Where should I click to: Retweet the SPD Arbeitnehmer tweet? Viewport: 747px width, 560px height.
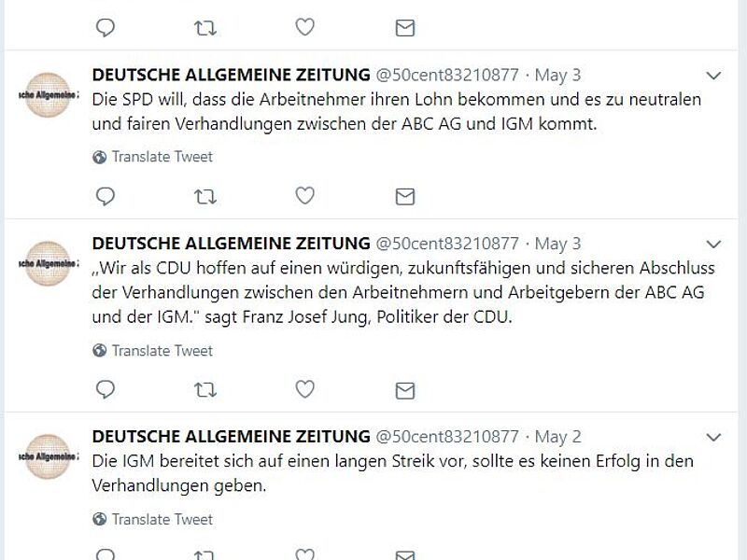pyautogui.click(x=204, y=196)
